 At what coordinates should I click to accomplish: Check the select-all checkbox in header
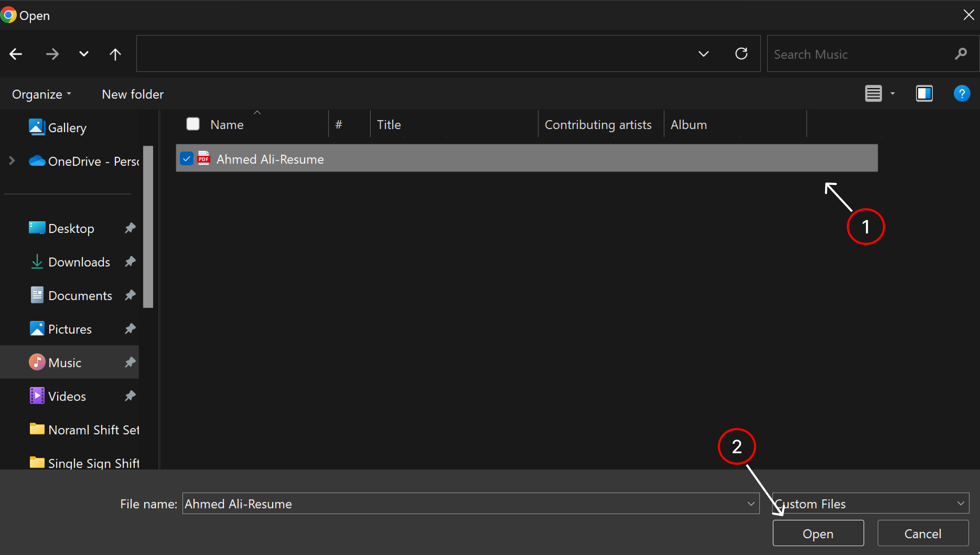(193, 124)
